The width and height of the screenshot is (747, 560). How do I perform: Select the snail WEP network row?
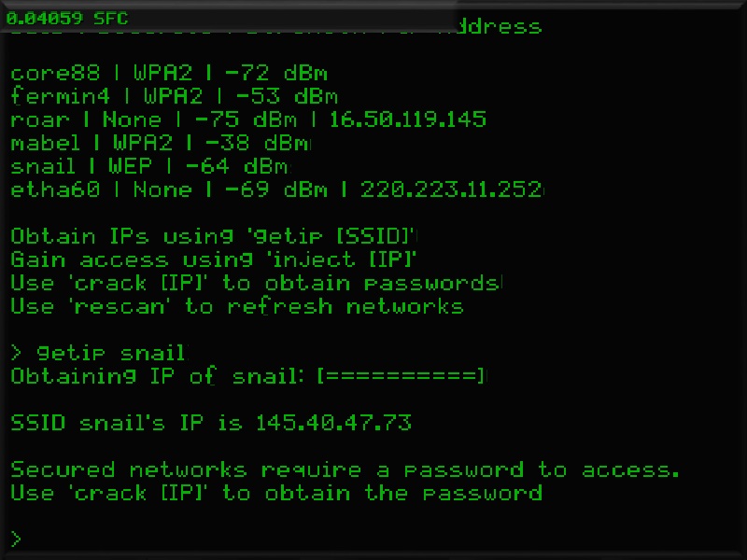(149, 166)
